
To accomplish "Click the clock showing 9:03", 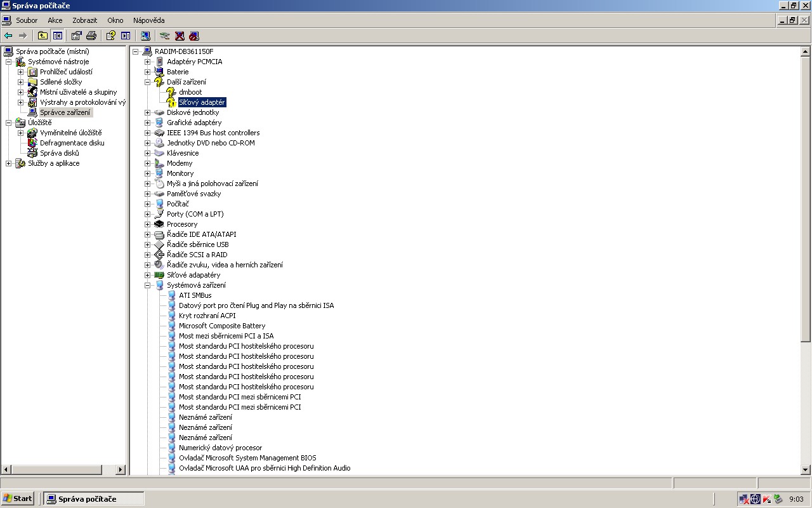I will click(796, 499).
